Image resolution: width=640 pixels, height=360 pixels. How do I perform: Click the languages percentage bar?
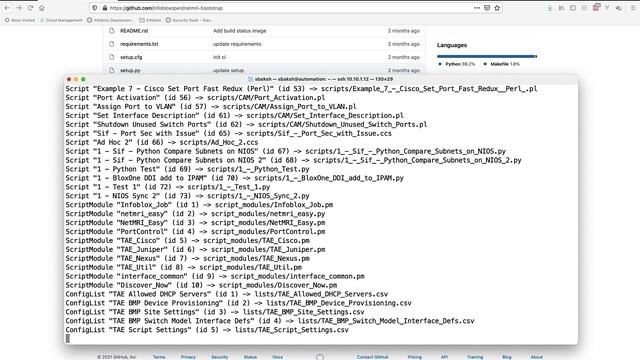coord(487,56)
